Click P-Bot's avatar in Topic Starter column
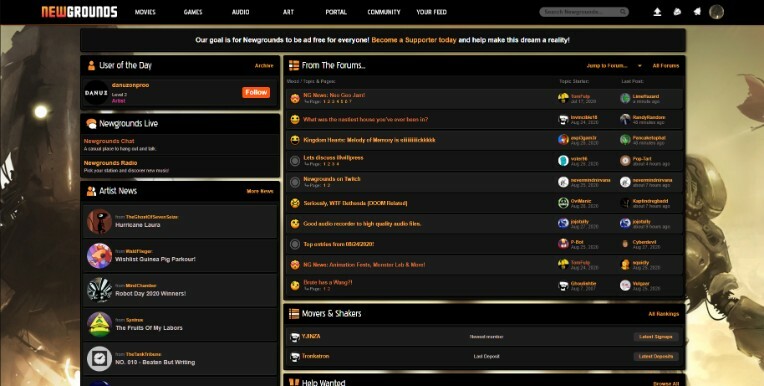 (x=563, y=244)
